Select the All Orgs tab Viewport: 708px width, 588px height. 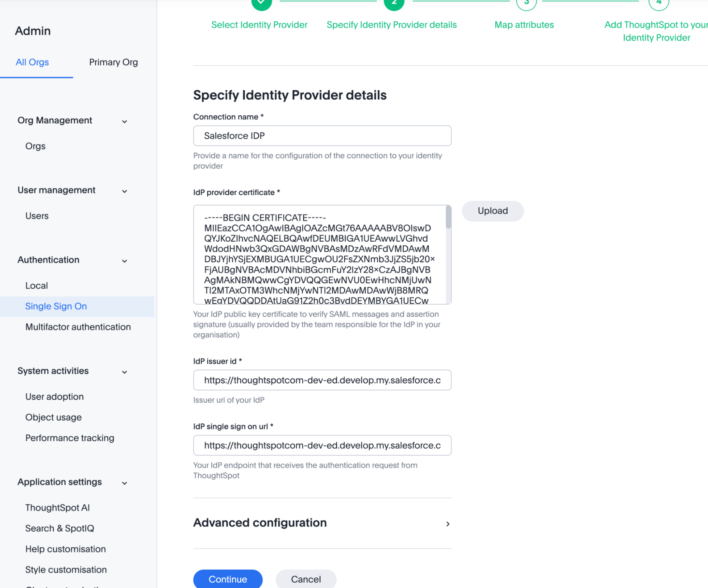[32, 62]
